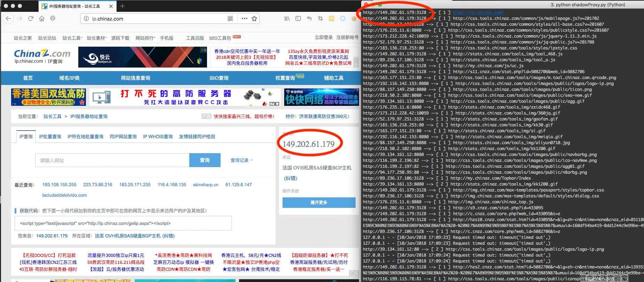This screenshot has width=644, height=282.
Task: Click the 快云 kuaiyun.cn banner ad
Action: click(x=143, y=57)
